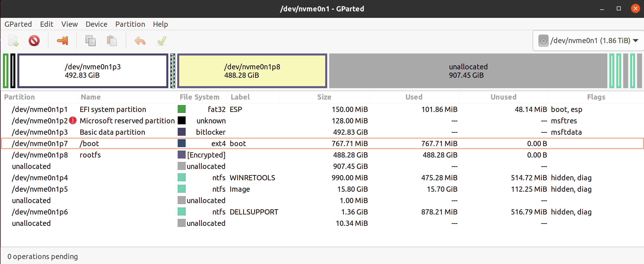644x264 pixels.
Task: Select the rootfs partition row
Action: click(90, 155)
